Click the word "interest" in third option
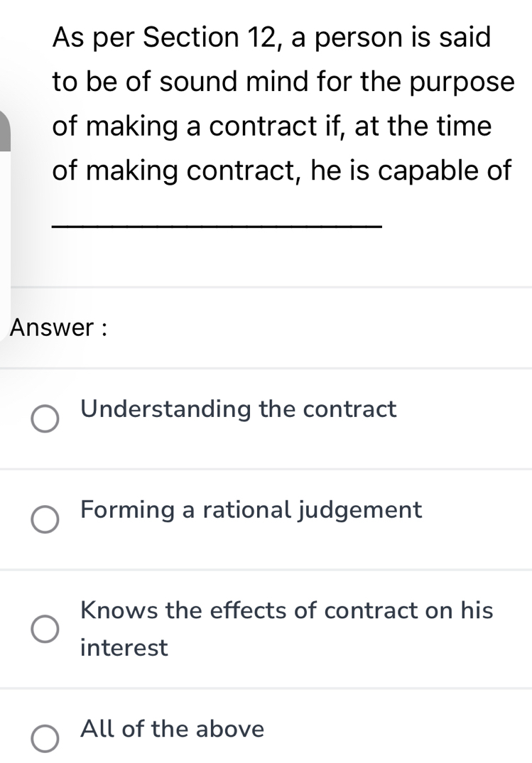This screenshot has height=763, width=532. (125, 648)
